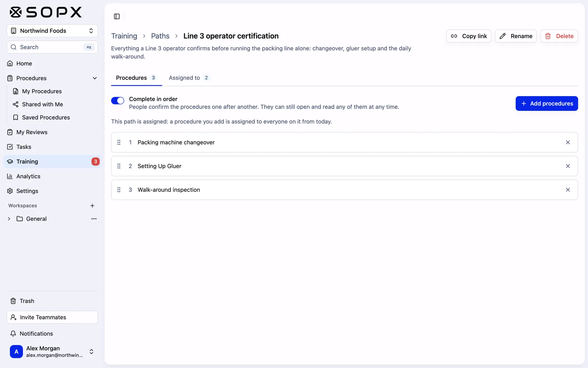Copy link to this path
The height and width of the screenshot is (368, 588).
click(469, 36)
